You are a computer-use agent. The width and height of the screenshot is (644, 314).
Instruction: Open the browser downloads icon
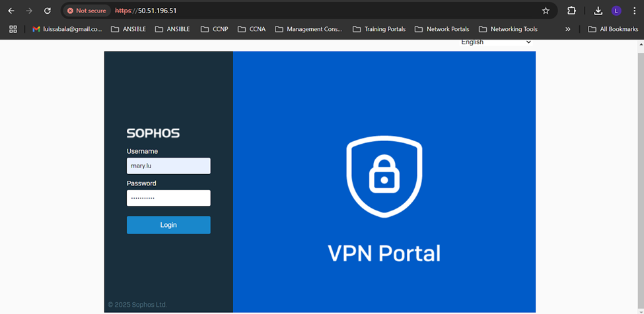point(598,11)
